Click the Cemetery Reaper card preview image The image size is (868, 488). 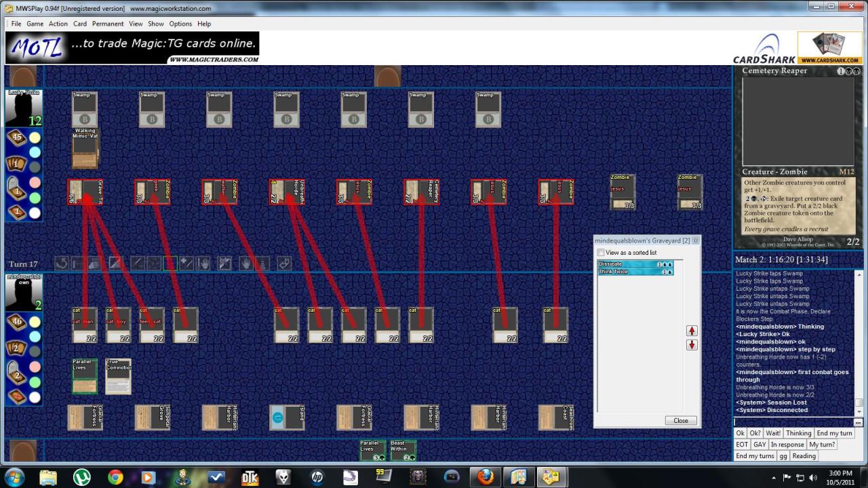799,121
